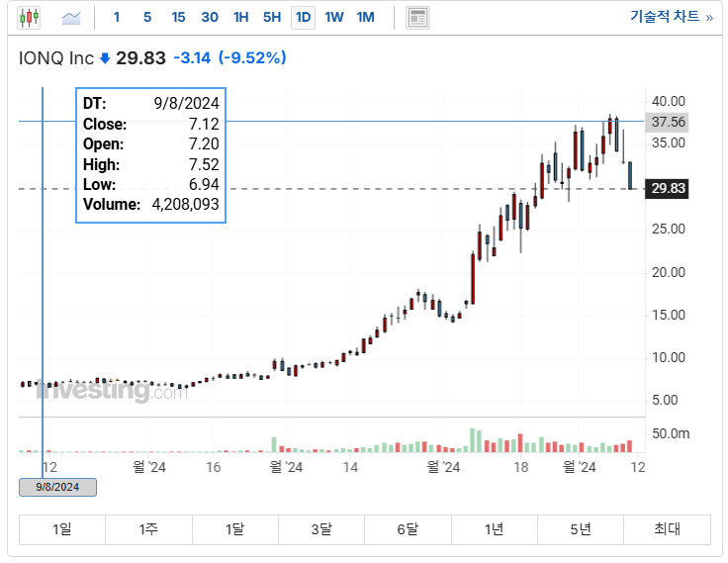Click the 37.56 crosshair price label

(x=668, y=122)
